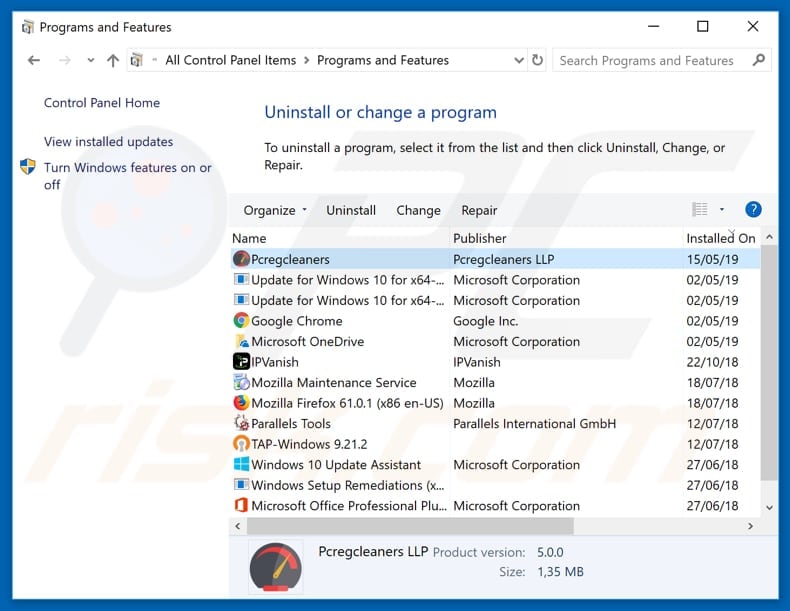
Task: Click the IPVanish program icon
Action: [241, 362]
